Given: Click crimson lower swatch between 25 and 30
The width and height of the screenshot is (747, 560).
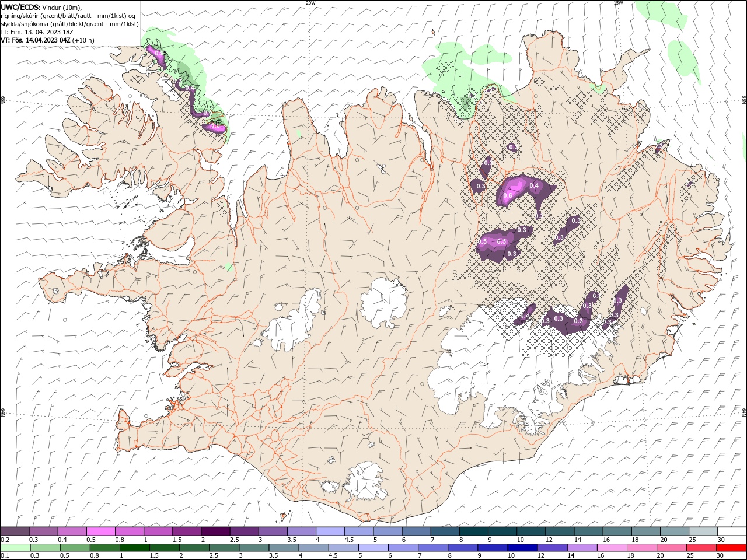Looking at the screenshot, I should click(701, 548).
